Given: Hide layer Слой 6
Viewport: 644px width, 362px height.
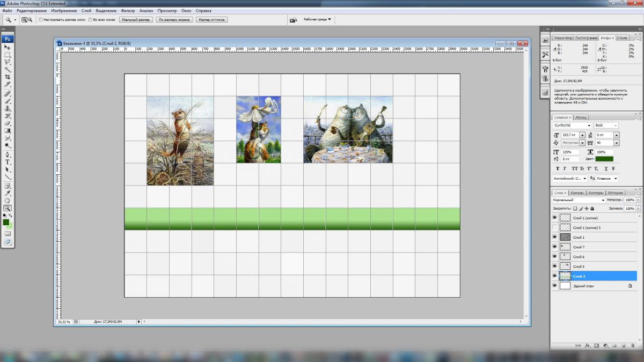Looking at the screenshot, I should [554, 256].
